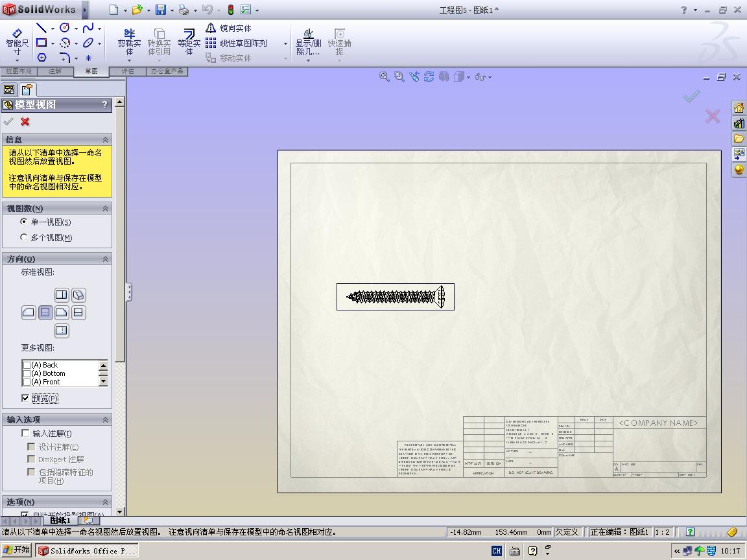Check the (A) Bottom view checkbox
Screen dimensions: 747x560
point(27,374)
